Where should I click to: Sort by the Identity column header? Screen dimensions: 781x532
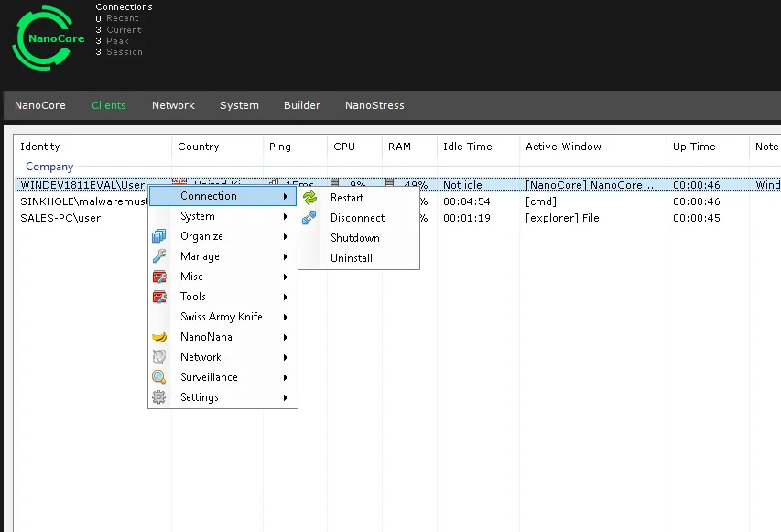point(92,147)
